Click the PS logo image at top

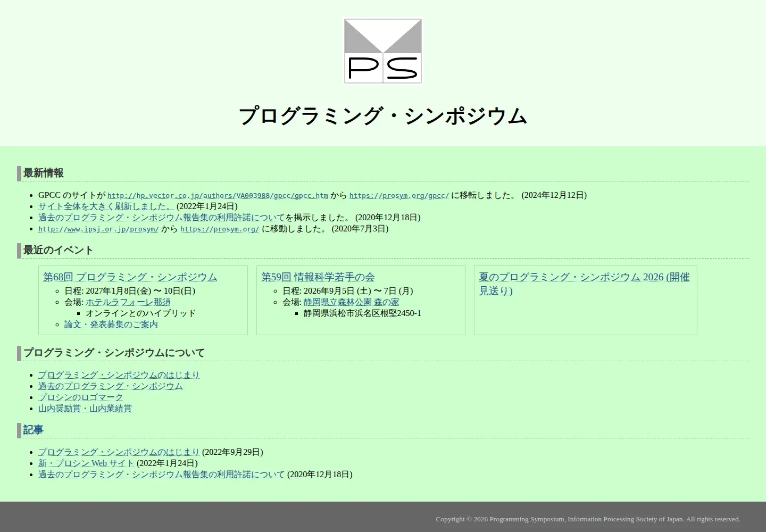click(383, 51)
